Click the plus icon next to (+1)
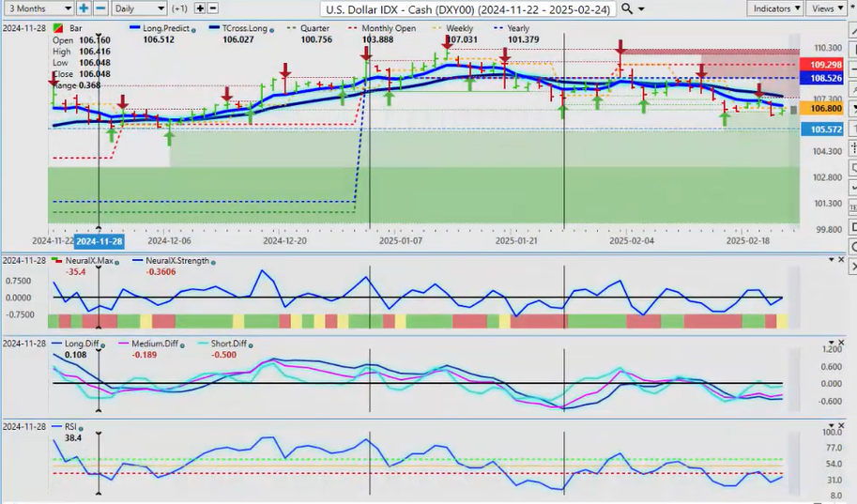The height and width of the screenshot is (504, 857). (200, 8)
